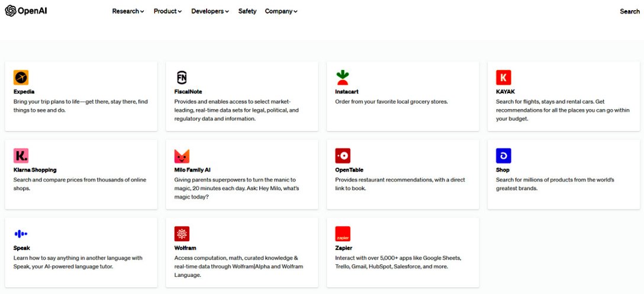This screenshot has width=644, height=294.
Task: Click Search in the top navigation
Action: tap(629, 11)
